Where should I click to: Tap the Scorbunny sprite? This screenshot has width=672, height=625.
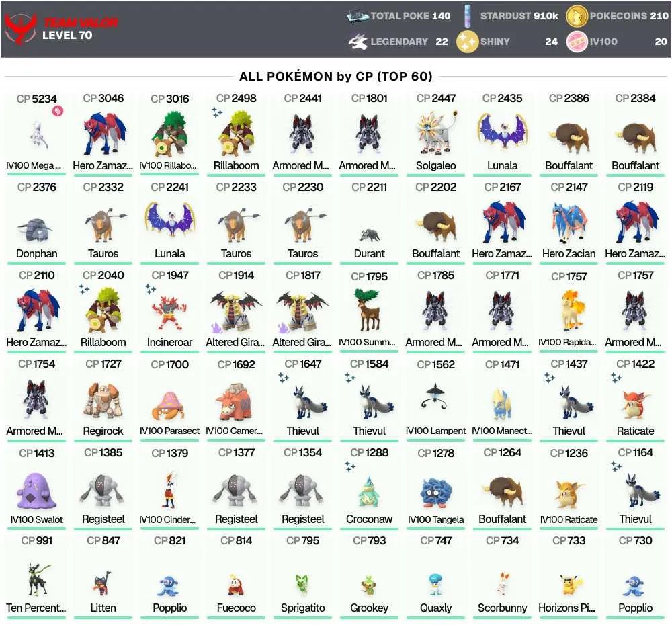[x=502, y=584]
